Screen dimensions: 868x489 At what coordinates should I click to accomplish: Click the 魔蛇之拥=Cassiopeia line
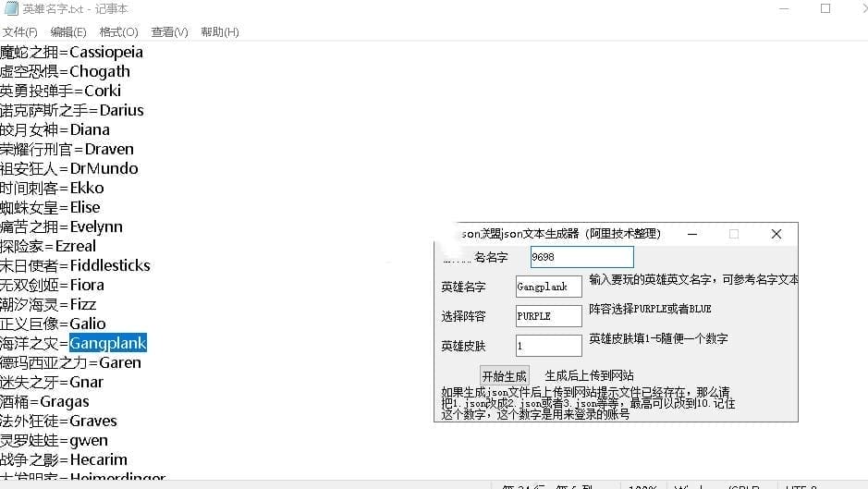coord(71,52)
